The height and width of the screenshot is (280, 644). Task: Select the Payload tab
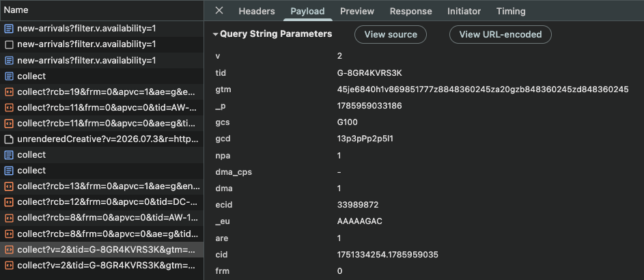point(307,11)
